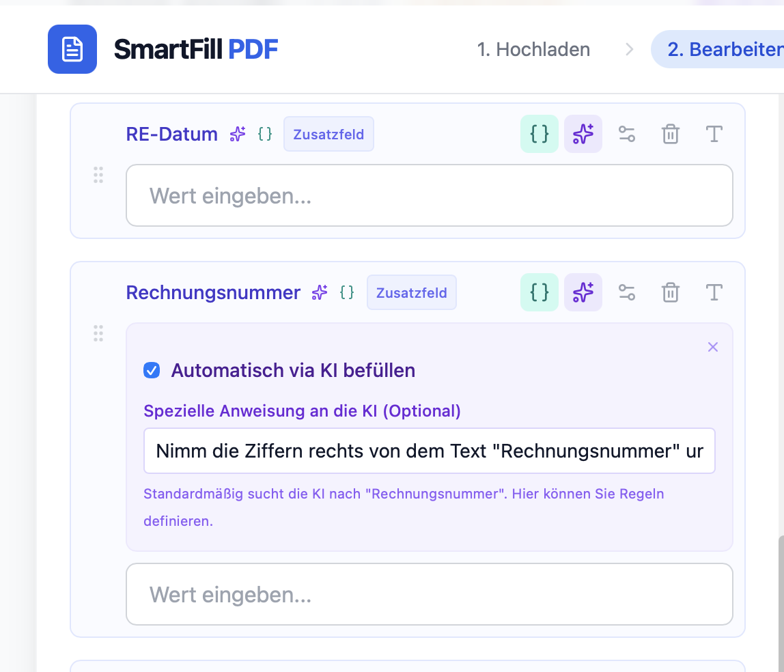Image resolution: width=784 pixels, height=672 pixels.
Task: Open the AI sparkle button on RE-Datum
Action: [583, 134]
